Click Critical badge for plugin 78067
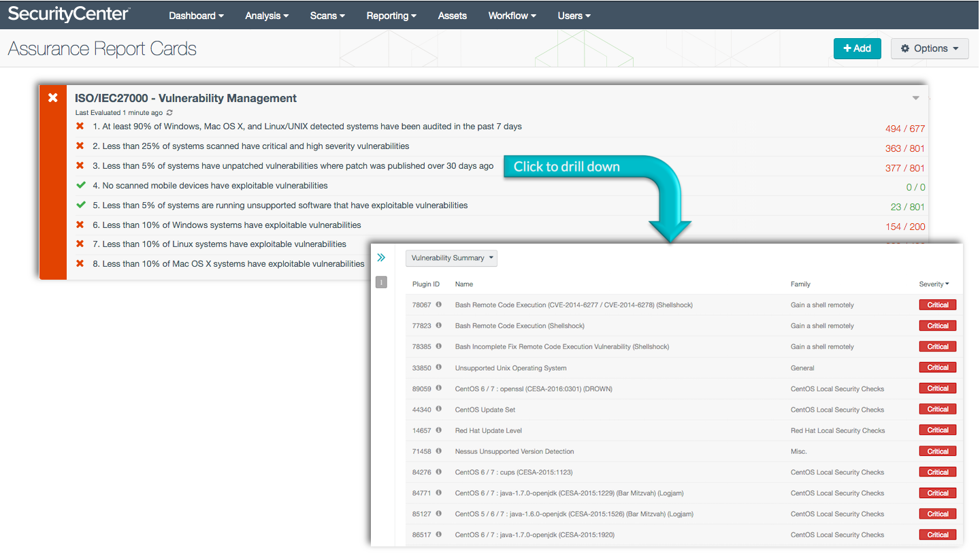The height and width of the screenshot is (558, 980). point(938,305)
